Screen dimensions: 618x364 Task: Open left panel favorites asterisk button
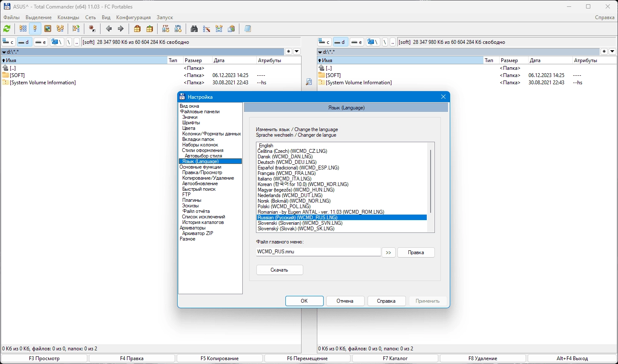(288, 52)
